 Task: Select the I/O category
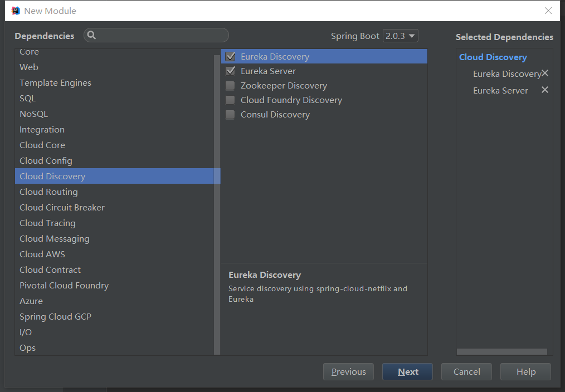(114, 332)
